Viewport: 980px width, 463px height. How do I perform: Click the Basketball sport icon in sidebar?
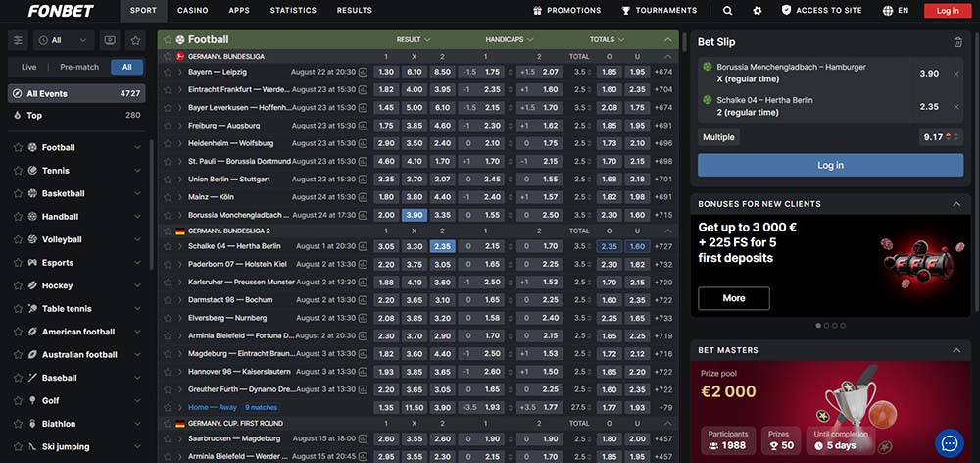(x=32, y=193)
